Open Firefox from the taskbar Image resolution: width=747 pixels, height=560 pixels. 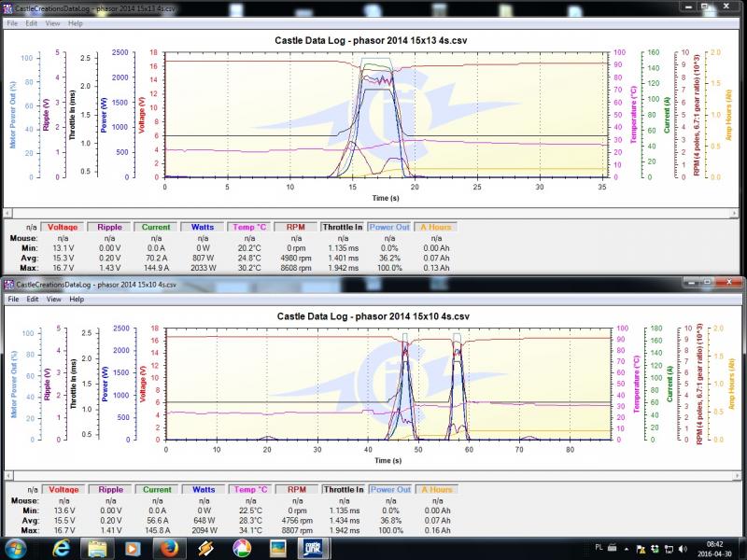(x=169, y=546)
